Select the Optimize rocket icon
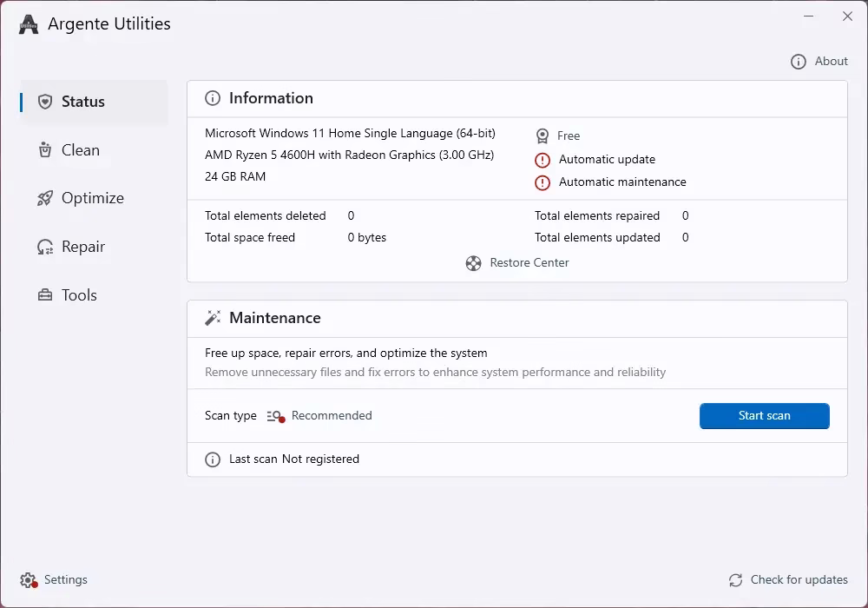This screenshot has width=868, height=608. click(x=44, y=197)
